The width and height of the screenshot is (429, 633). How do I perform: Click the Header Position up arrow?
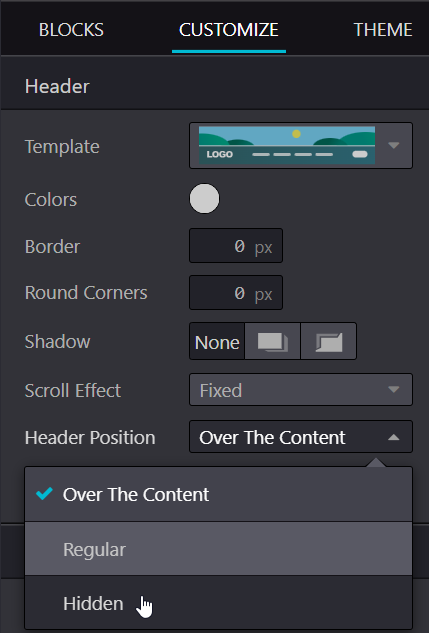click(x=393, y=437)
